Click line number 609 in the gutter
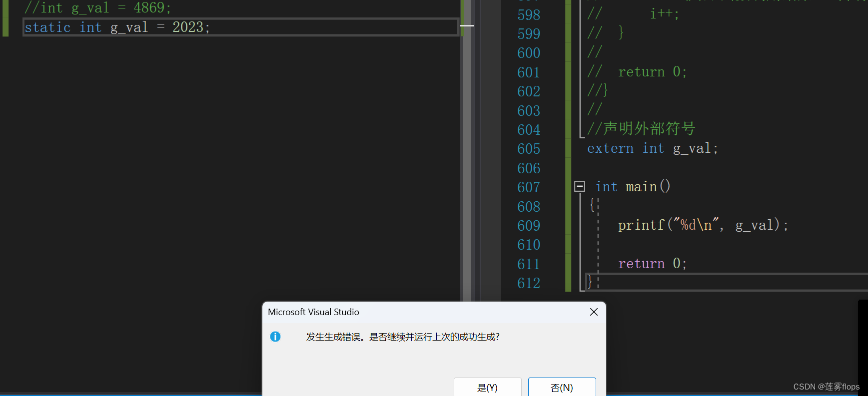868x396 pixels. click(x=529, y=226)
